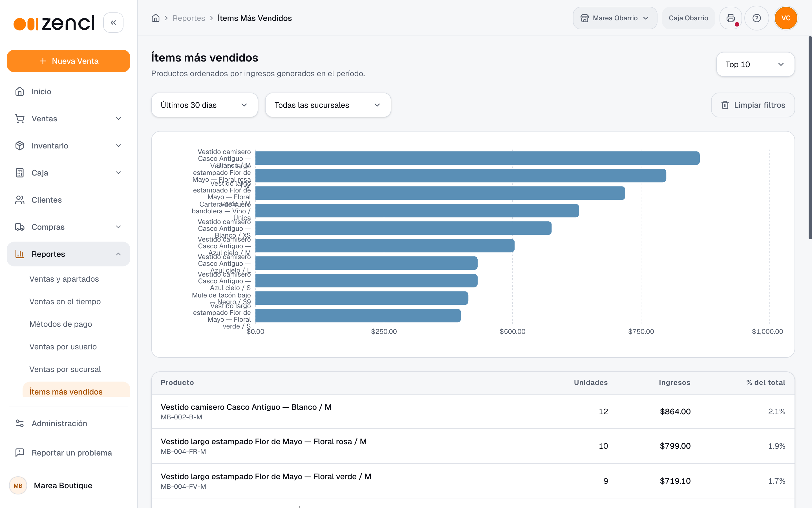Collapse the sidebar with double-chevron icon
Image resolution: width=812 pixels, height=508 pixels.
(x=113, y=23)
